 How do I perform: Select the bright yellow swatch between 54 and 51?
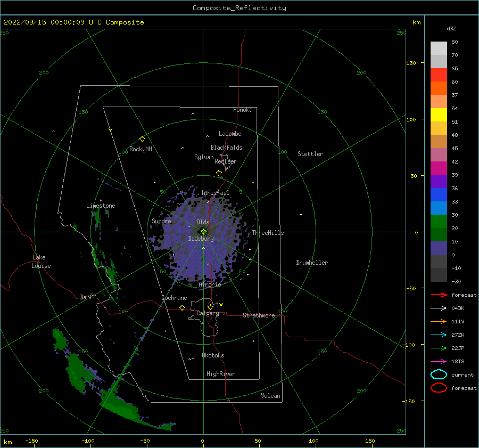point(439,115)
